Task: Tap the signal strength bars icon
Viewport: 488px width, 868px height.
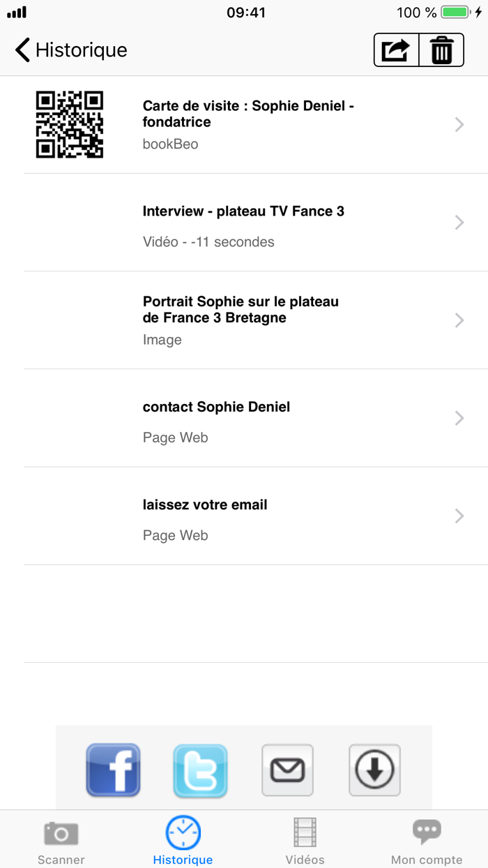Action: pyautogui.click(x=15, y=12)
